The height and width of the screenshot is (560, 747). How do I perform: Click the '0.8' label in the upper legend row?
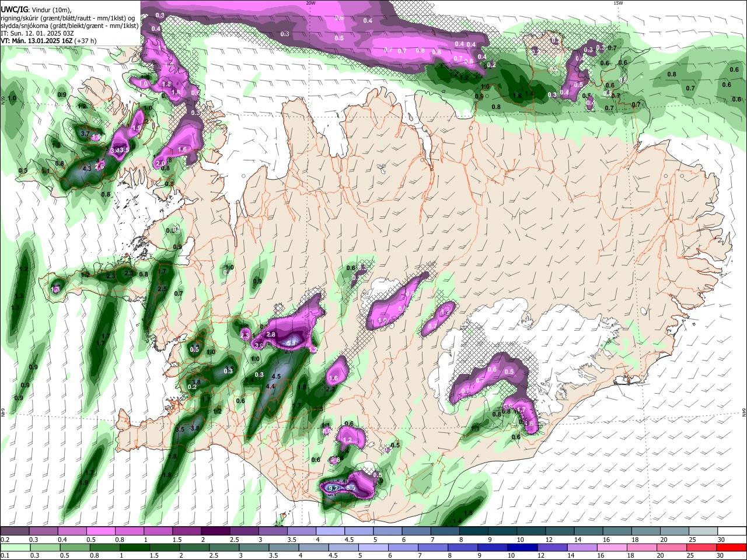(x=119, y=540)
